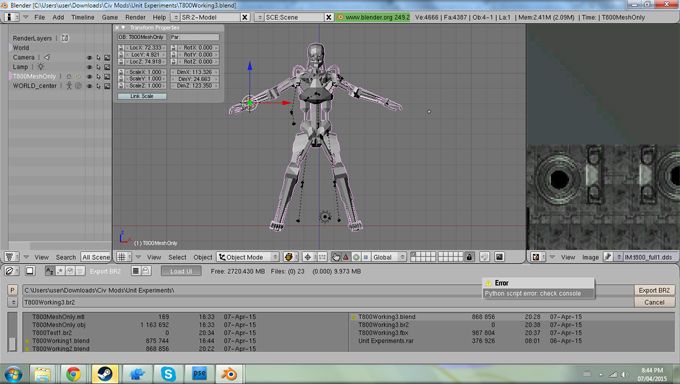Screen dimensions: 680x384
Task: Open the Game menu
Action: click(110, 17)
